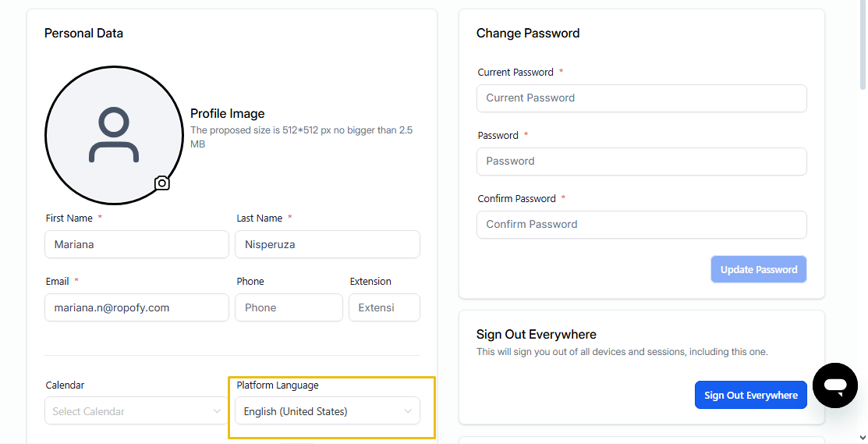
Task: Click the Confirm Password field
Action: pyautogui.click(x=642, y=224)
